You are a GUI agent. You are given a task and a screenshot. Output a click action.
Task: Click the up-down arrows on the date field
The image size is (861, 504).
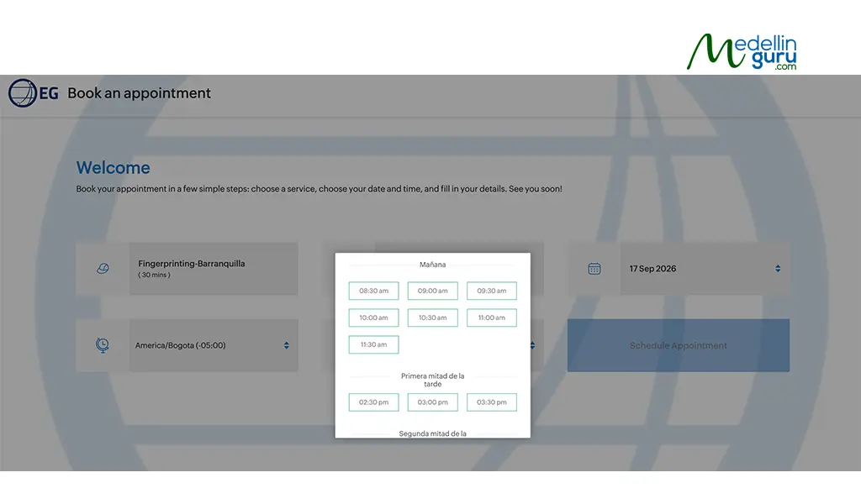[x=778, y=269]
